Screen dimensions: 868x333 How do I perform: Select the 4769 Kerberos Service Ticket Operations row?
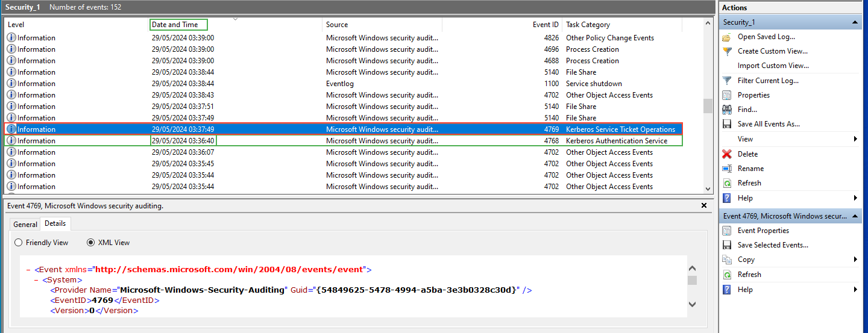click(x=344, y=129)
